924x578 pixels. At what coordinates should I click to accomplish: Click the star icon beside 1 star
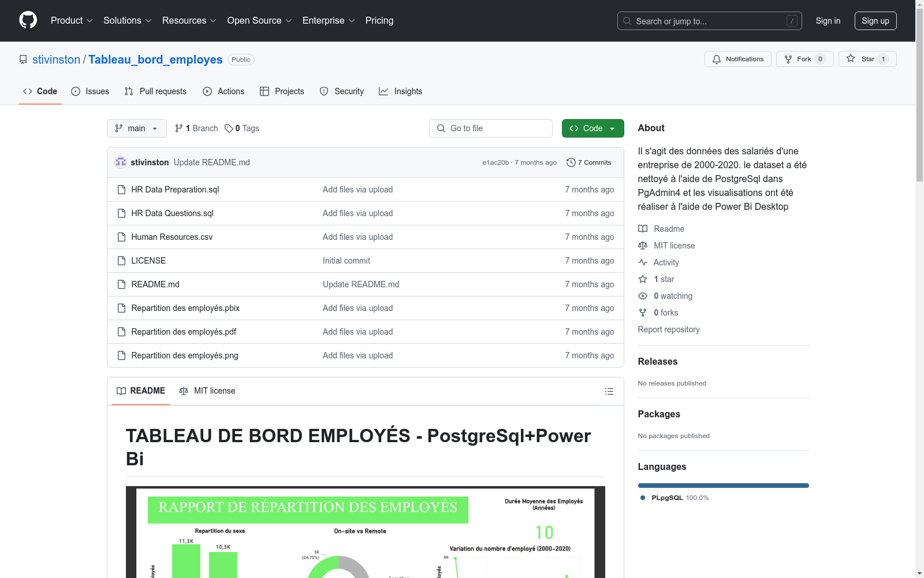pyautogui.click(x=643, y=279)
